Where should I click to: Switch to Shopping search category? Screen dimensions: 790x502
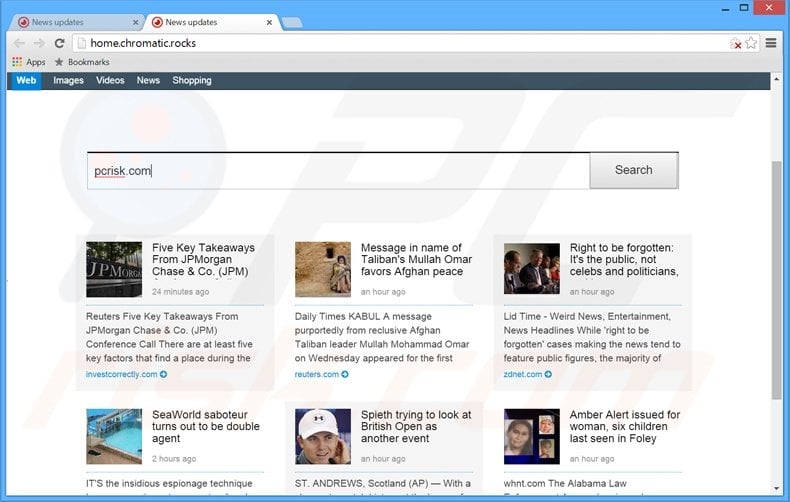192,81
